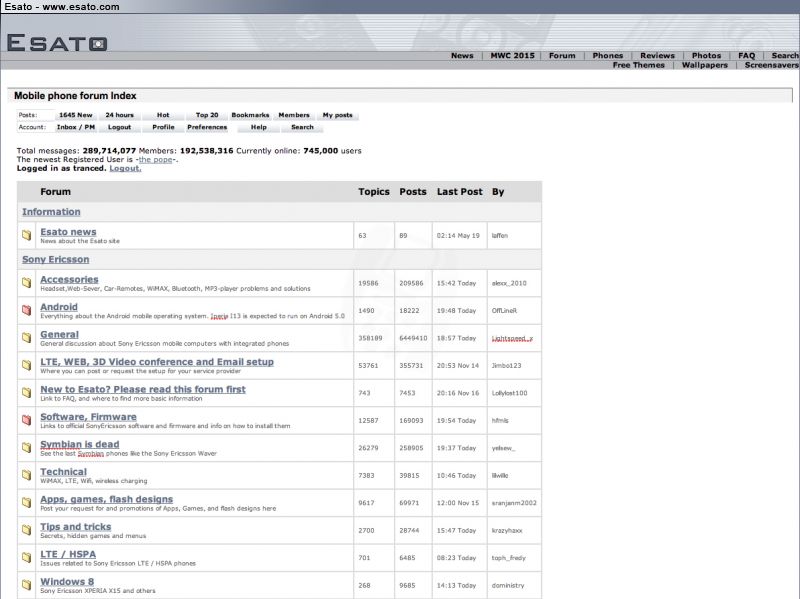Screen dimensions: 800x599
Task: Open Wallpapers in the header
Action: (x=705, y=65)
